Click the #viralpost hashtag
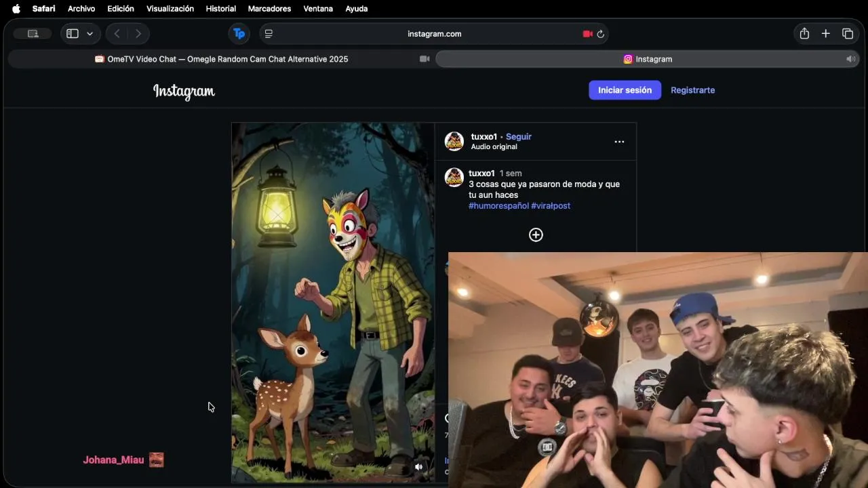Screen dimensions: 868x488 click(551, 205)
